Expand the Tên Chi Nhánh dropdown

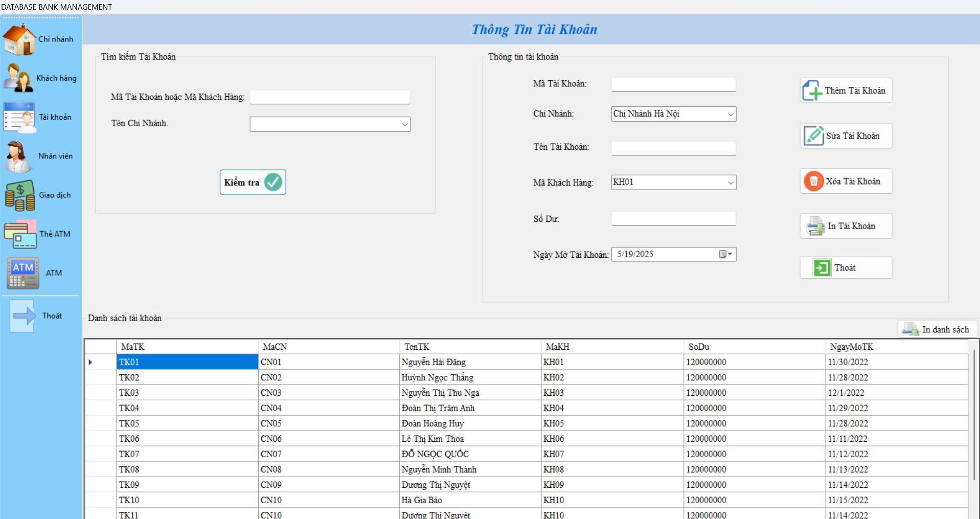click(404, 124)
